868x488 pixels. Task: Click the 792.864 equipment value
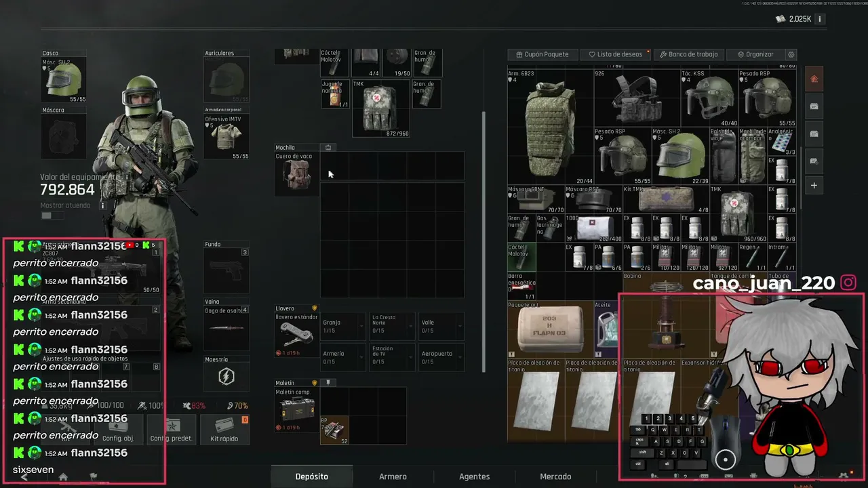pyautogui.click(x=67, y=190)
